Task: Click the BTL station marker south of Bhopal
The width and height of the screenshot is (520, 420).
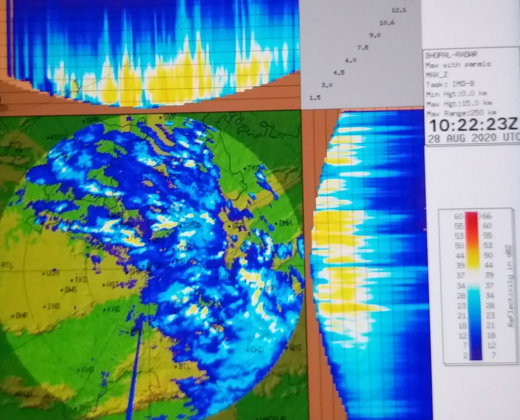Action: tap(183, 367)
